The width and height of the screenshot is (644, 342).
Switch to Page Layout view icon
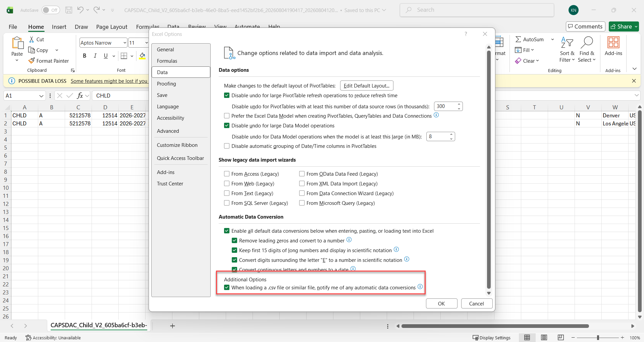tap(544, 338)
